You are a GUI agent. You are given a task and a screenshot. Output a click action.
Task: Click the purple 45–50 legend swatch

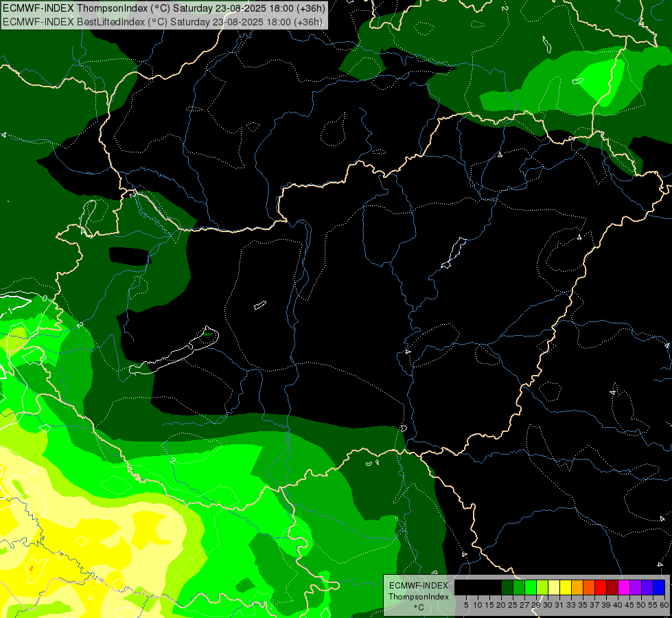pyautogui.click(x=636, y=587)
